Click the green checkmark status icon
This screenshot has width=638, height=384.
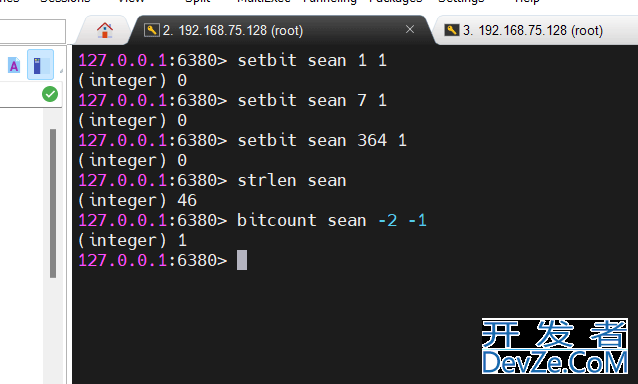50,94
